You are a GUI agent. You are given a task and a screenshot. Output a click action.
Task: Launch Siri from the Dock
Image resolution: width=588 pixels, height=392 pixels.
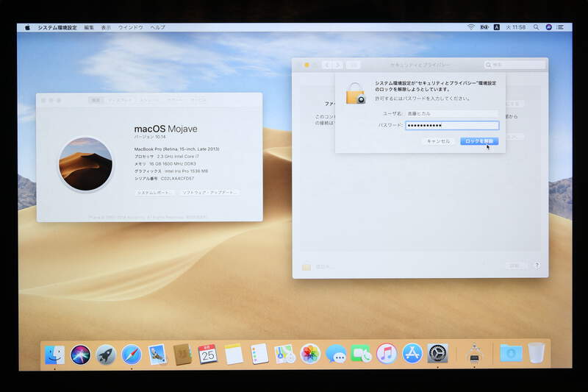point(80,354)
